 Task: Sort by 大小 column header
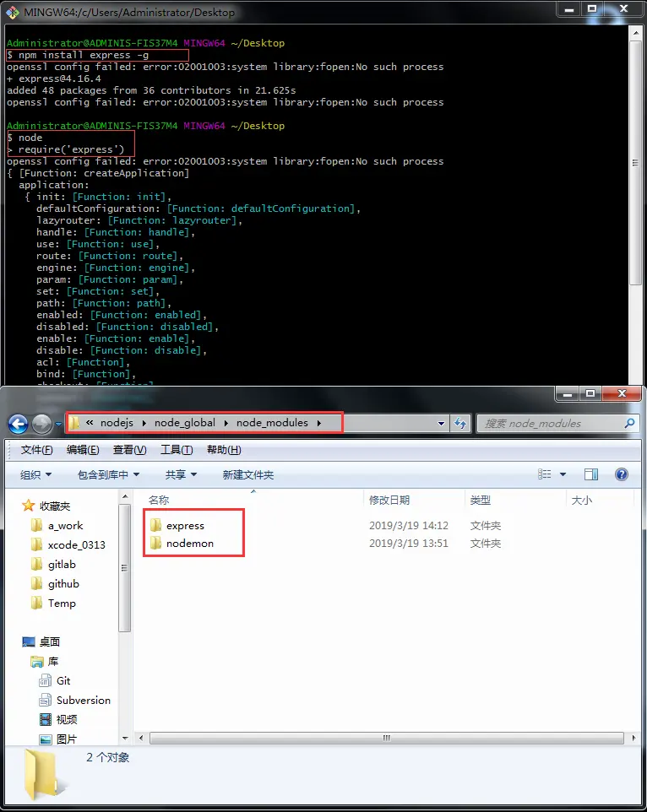582,500
